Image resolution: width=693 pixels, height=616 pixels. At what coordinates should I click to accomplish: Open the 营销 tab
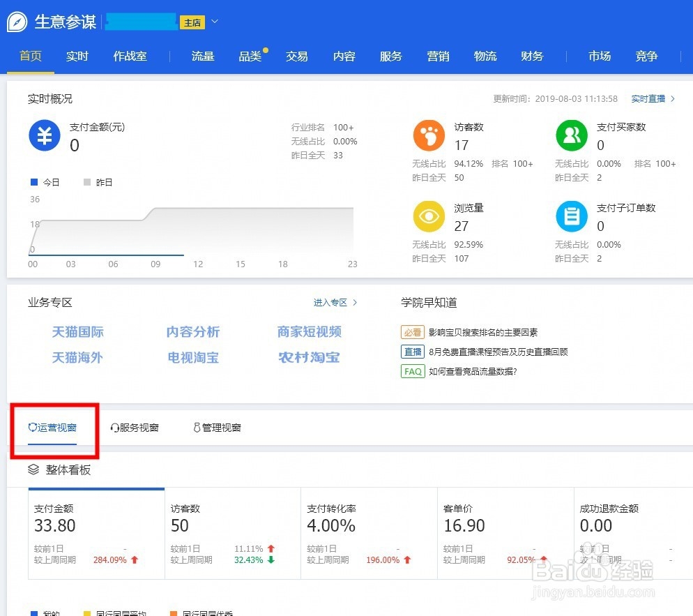click(438, 57)
